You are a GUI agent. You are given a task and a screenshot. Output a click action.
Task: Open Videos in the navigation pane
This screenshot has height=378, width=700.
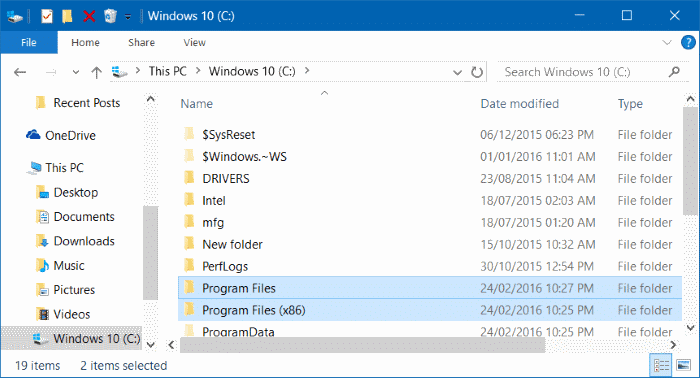click(x=72, y=315)
